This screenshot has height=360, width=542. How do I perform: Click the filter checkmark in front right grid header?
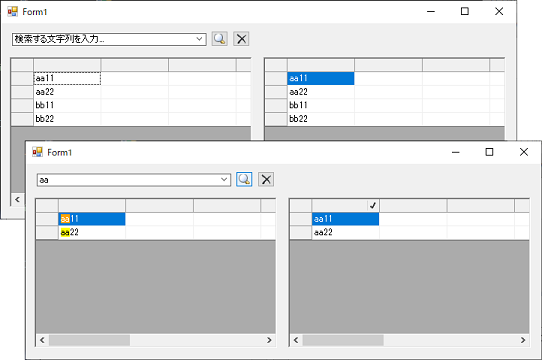click(373, 205)
